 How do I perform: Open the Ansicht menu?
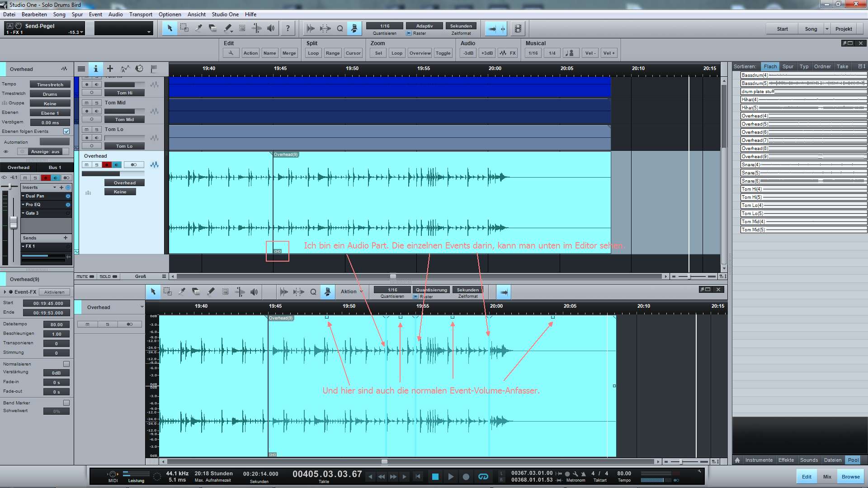(197, 14)
